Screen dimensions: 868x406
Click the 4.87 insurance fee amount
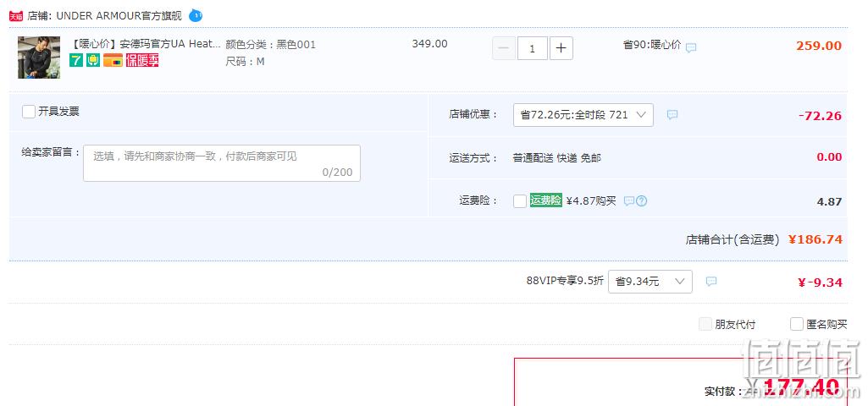coord(829,201)
